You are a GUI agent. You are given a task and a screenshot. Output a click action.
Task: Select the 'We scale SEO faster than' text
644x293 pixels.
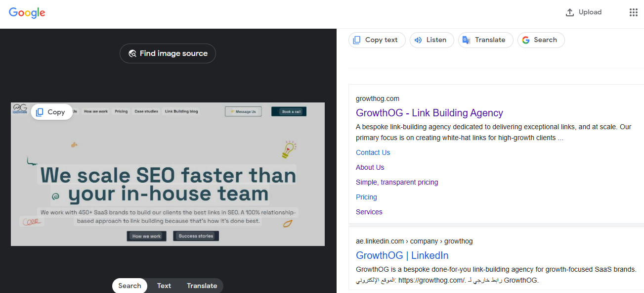[168, 175]
